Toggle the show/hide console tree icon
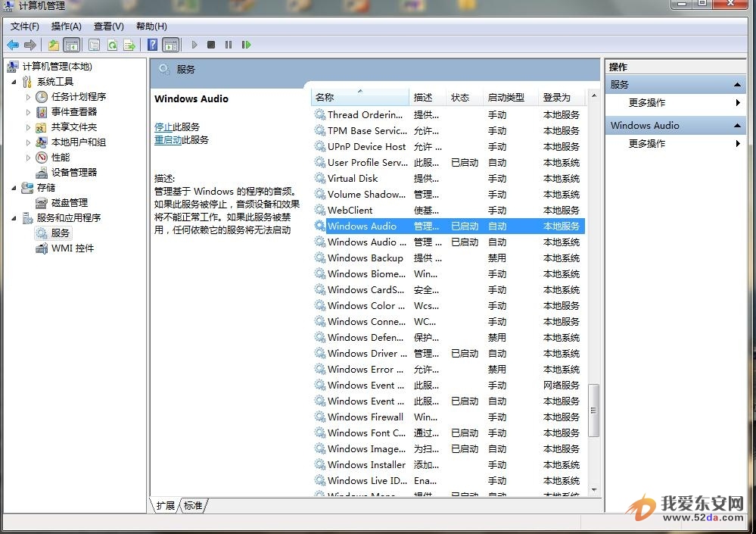Screen dimensions: 756x534 tap(72, 45)
